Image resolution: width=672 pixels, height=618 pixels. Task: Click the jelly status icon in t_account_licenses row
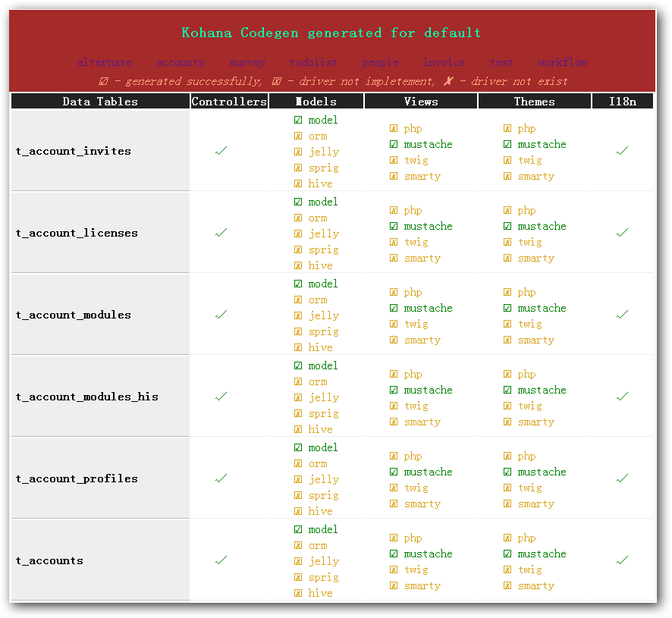click(x=298, y=234)
